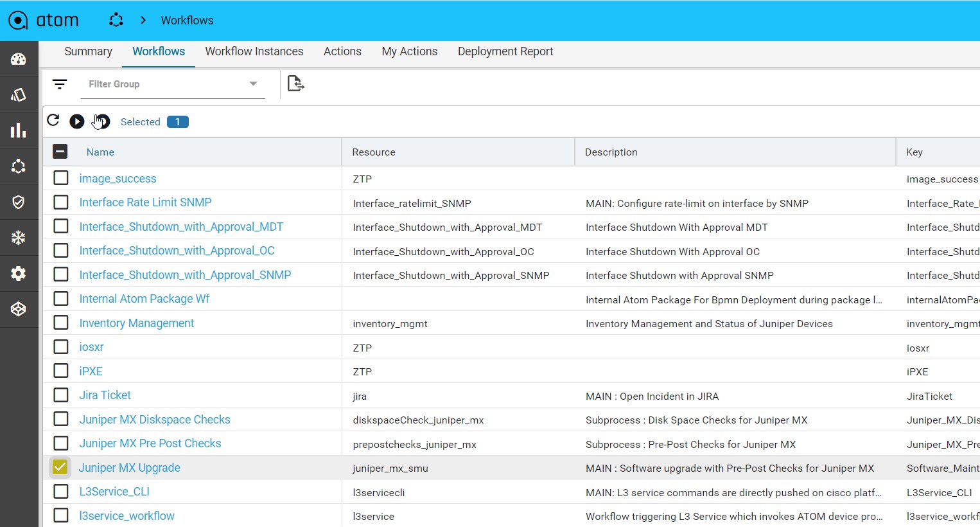The width and height of the screenshot is (980, 527).
Task: Check the image_success row checkbox
Action: (61, 178)
